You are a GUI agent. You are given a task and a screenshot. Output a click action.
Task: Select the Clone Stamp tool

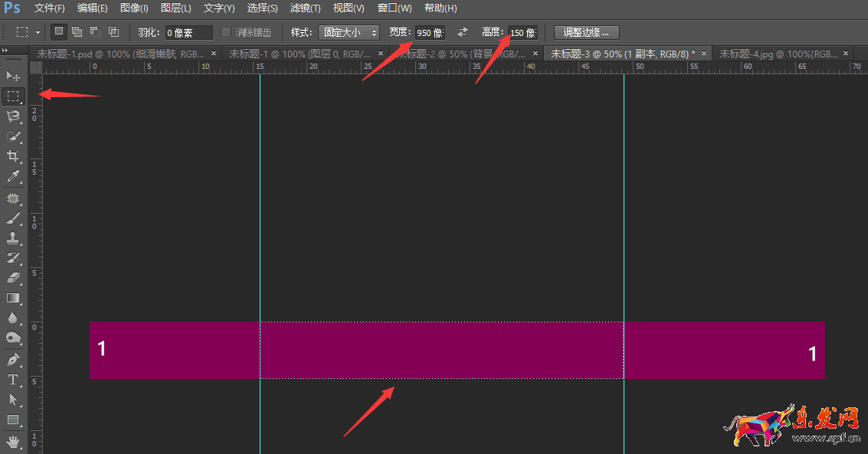tap(13, 238)
